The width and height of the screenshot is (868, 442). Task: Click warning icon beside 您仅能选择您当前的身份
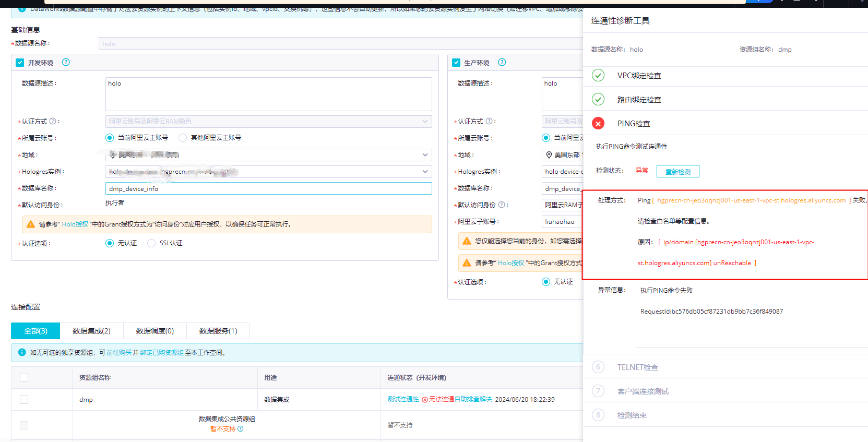point(467,241)
